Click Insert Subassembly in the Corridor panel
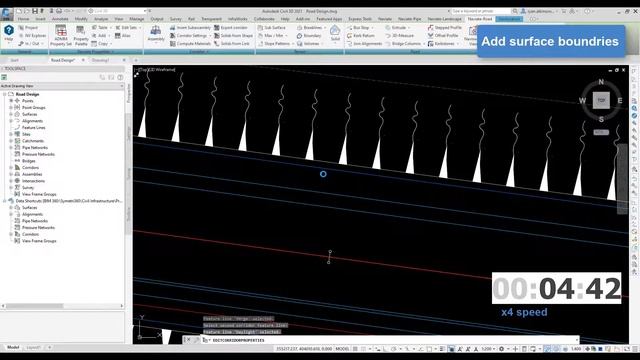 pyautogui.click(x=190, y=28)
